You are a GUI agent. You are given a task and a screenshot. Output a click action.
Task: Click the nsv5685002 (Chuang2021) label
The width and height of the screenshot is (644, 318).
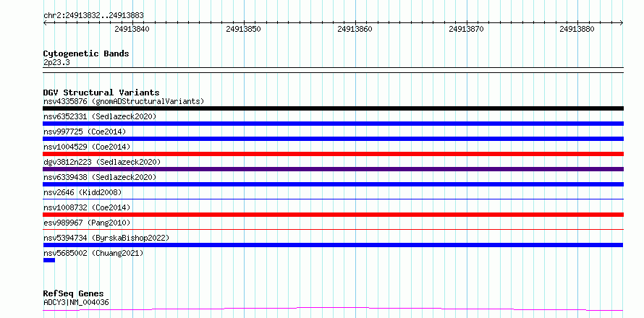pos(93,253)
